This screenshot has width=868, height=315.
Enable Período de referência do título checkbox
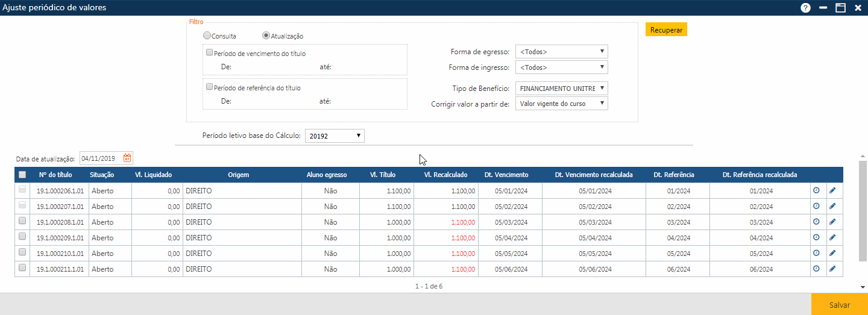(x=210, y=87)
